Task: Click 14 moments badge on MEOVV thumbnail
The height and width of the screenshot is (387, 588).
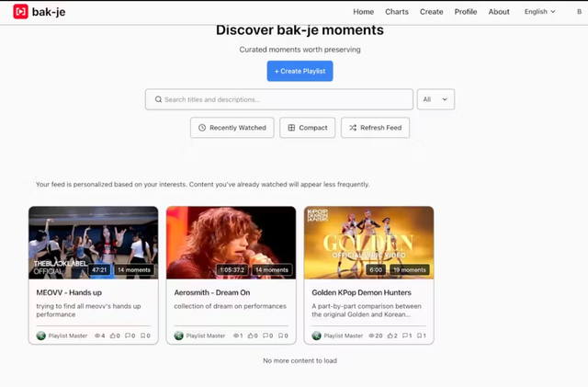Action: pyautogui.click(x=134, y=269)
